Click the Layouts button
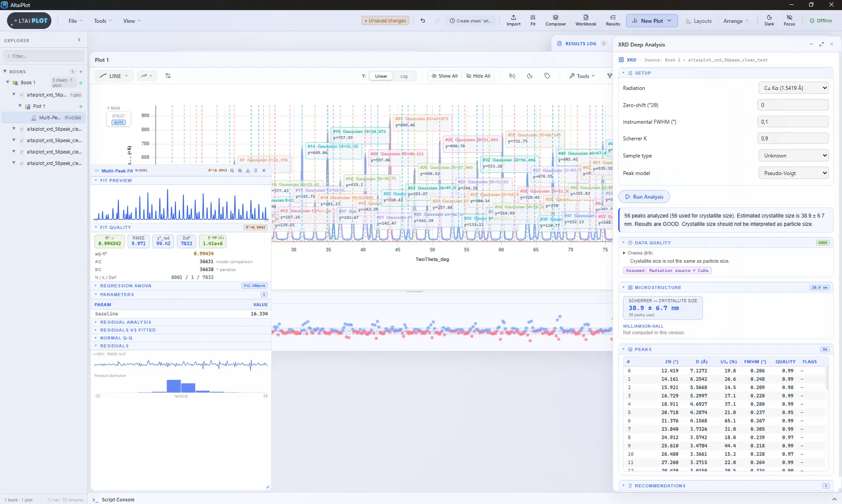The image size is (842, 504). pyautogui.click(x=699, y=21)
